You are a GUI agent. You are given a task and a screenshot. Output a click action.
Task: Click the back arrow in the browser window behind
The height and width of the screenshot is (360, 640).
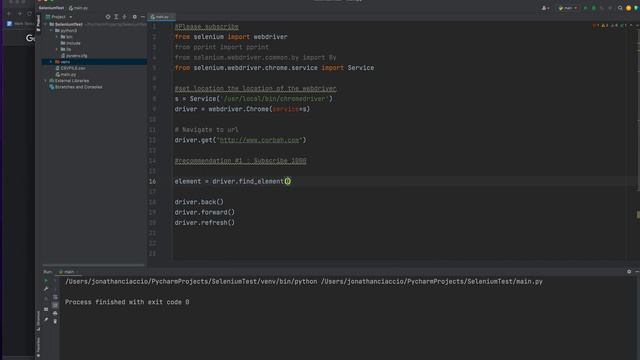pyautogui.click(x=9, y=13)
